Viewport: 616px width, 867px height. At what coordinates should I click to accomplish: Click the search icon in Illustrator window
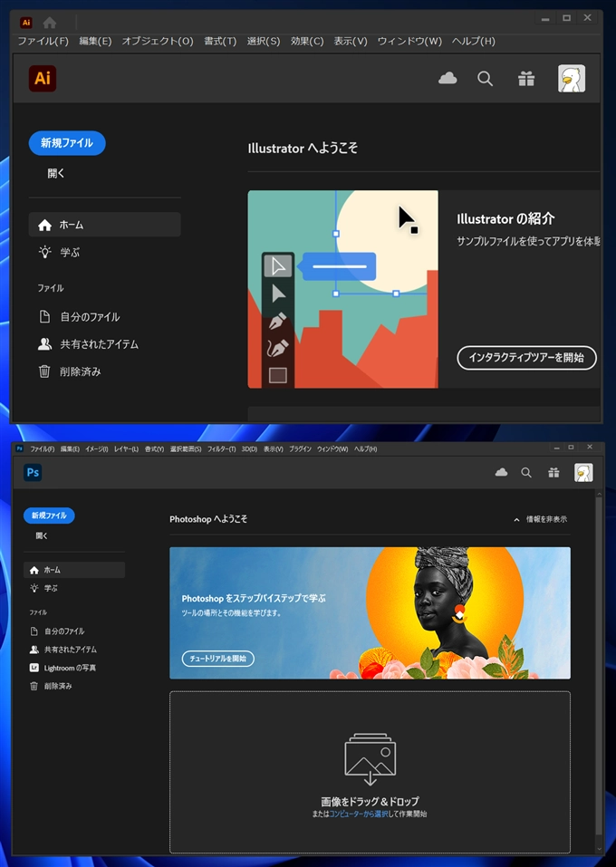click(485, 79)
